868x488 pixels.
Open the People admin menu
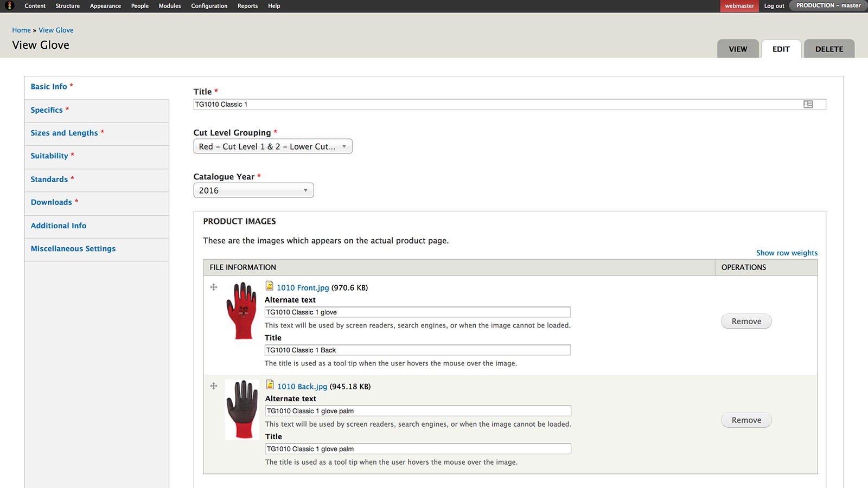click(x=140, y=6)
